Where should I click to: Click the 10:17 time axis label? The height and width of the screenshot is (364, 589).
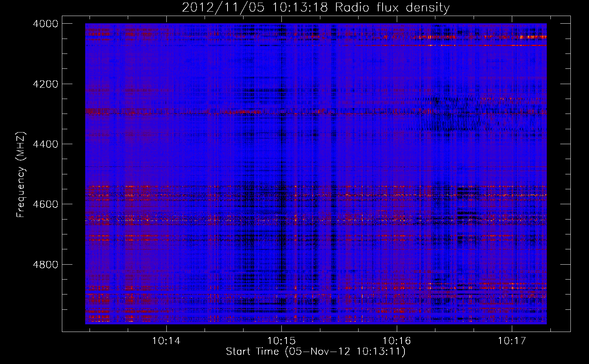coord(512,341)
